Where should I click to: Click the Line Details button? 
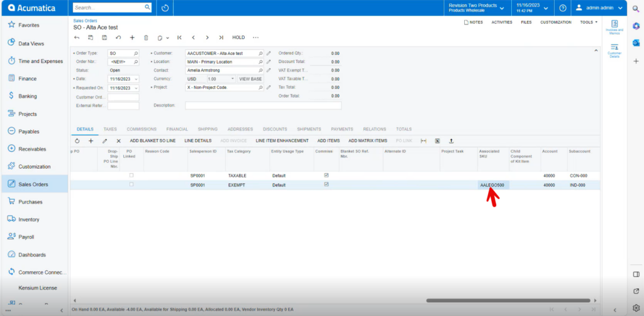[x=198, y=140]
